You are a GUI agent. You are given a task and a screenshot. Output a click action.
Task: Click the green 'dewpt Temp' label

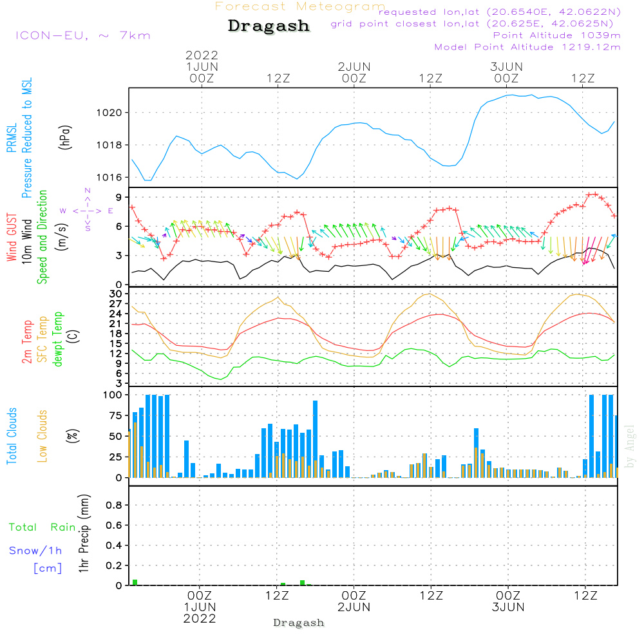pos(57,339)
